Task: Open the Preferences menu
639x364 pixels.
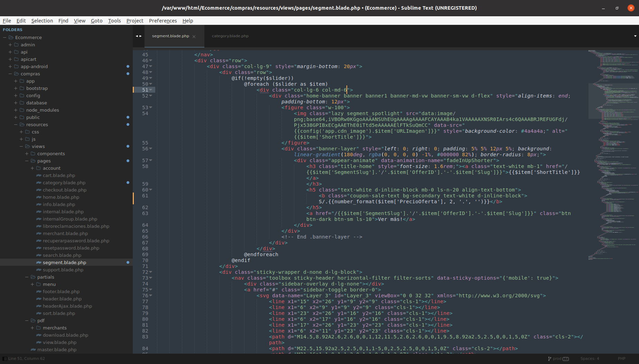Action: [x=163, y=21]
